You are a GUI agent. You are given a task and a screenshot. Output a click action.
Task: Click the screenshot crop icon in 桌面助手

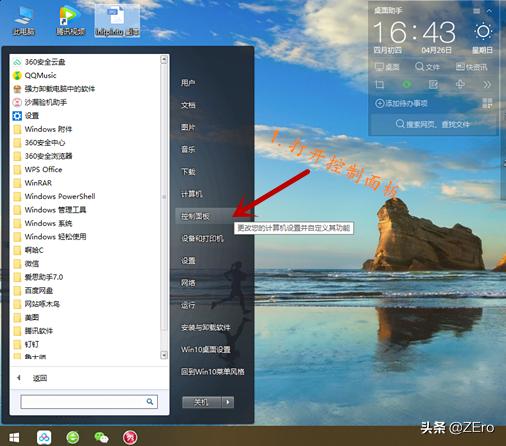(x=380, y=84)
